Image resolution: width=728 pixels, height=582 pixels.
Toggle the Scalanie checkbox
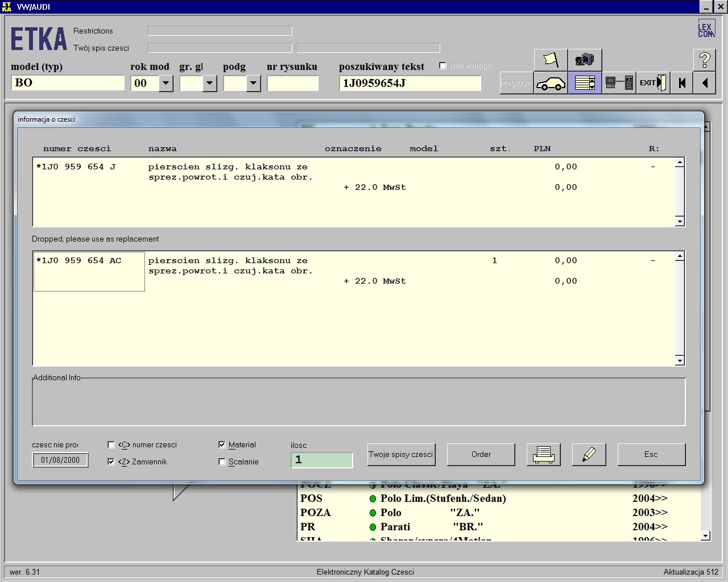[x=222, y=462]
